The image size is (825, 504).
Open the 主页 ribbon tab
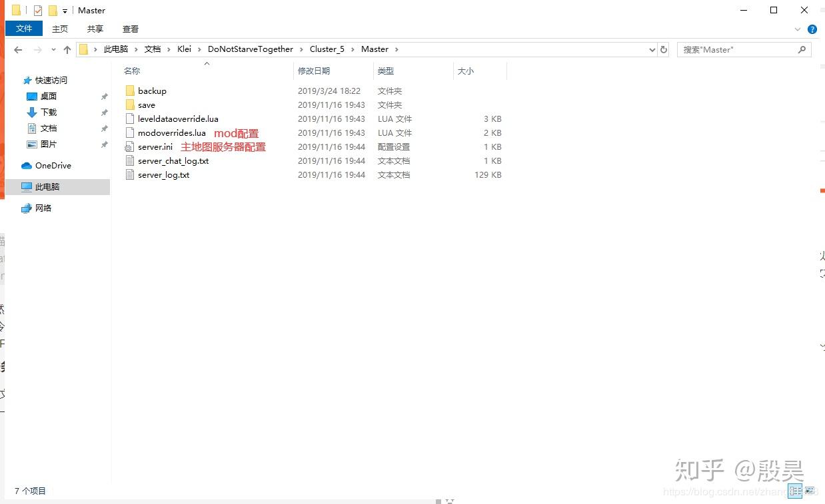pos(60,29)
